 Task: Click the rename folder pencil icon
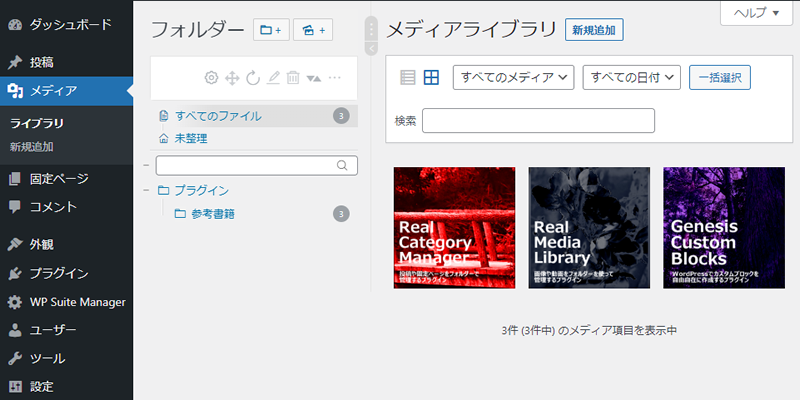[274, 78]
